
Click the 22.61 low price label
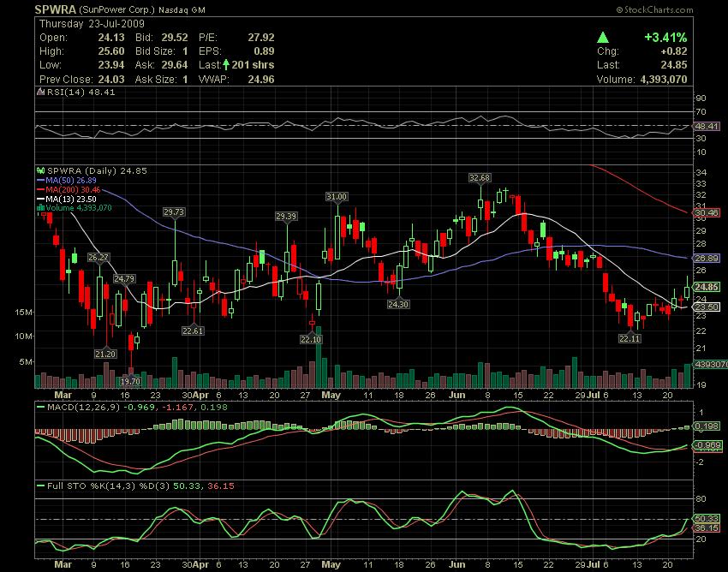pos(193,331)
